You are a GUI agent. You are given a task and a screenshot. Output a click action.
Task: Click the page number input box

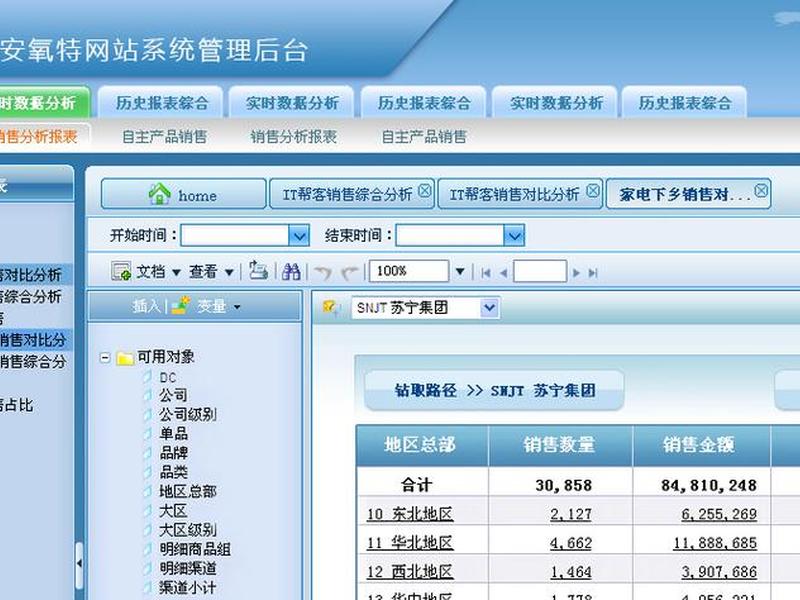coord(540,271)
